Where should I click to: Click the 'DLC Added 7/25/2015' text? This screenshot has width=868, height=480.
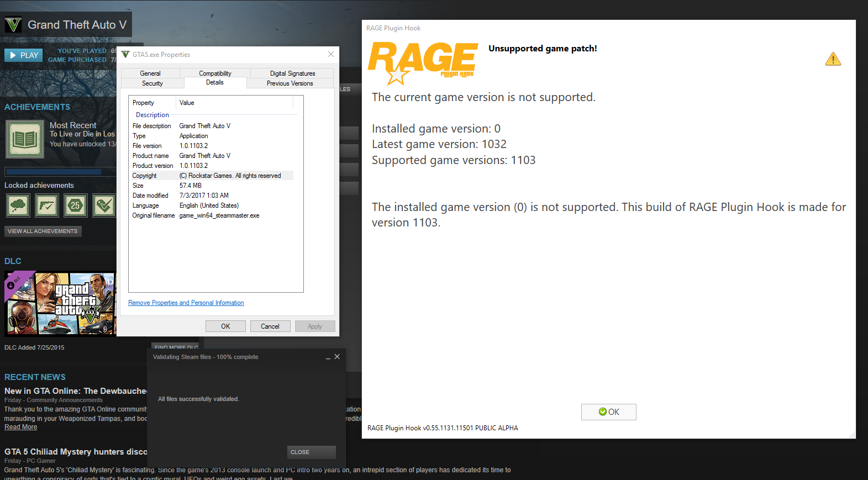[34, 347]
